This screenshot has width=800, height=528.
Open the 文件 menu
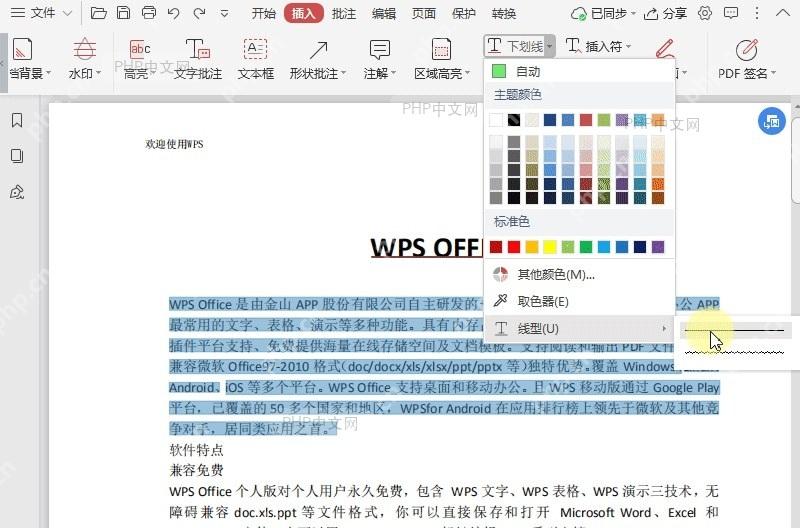[41, 13]
